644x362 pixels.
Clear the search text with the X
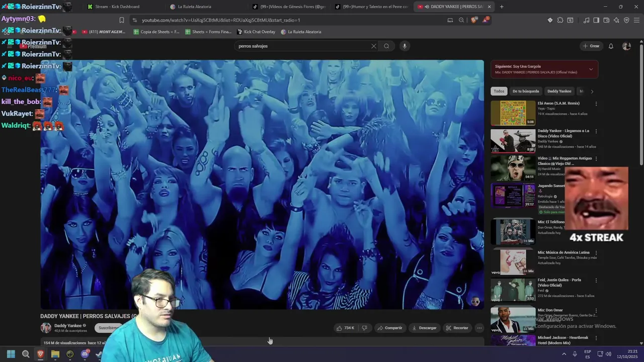[373, 46]
